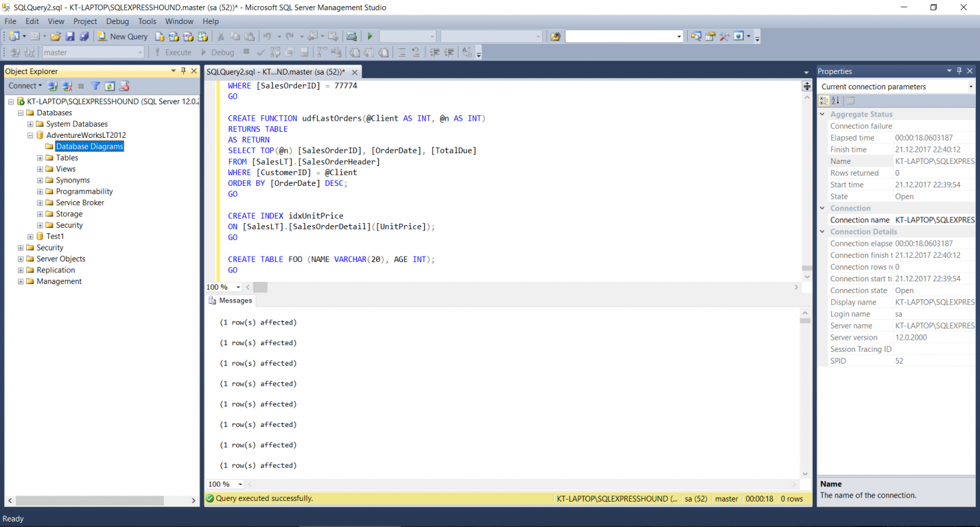Select the Synonyms folder in the tree
This screenshot has width=980, height=527.
[73, 180]
